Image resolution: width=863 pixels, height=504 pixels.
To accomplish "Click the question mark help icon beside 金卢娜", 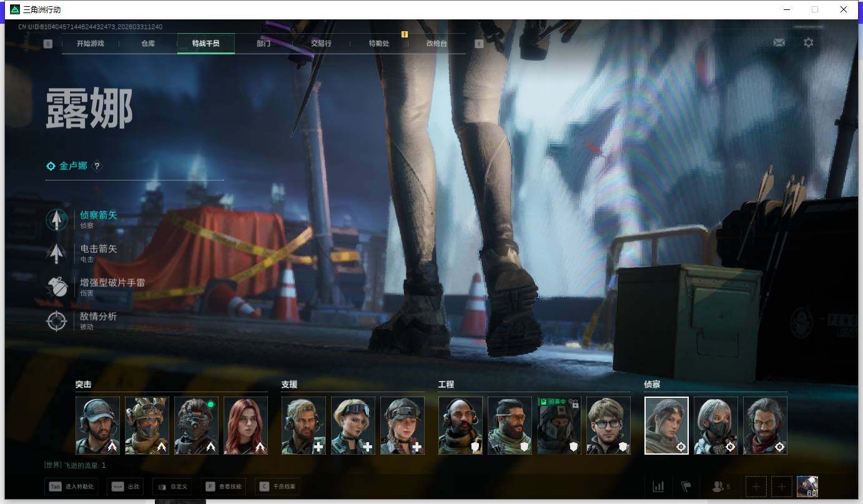I will point(97,166).
